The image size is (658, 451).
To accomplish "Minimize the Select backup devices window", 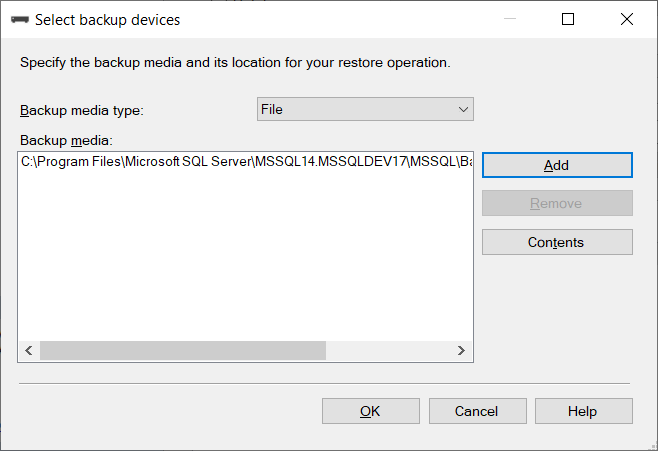I will (510, 19).
